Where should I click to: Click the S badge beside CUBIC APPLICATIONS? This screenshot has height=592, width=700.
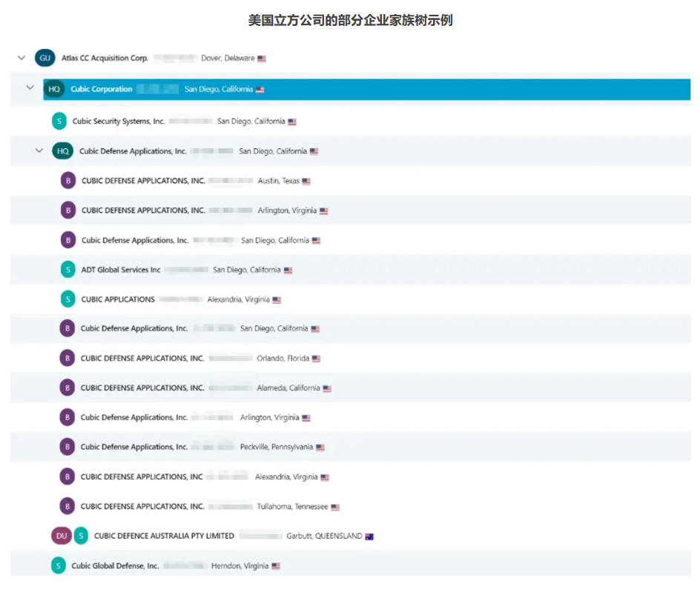coord(68,299)
